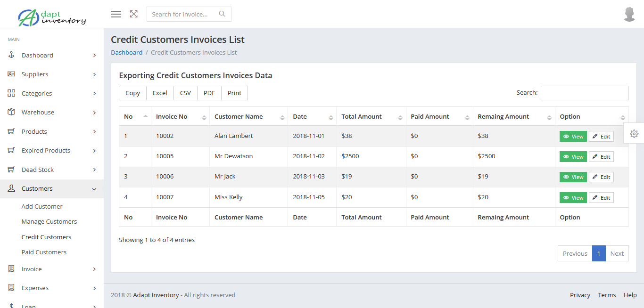Screen dimensions: 644x308
Task: Open the settings gear panel
Action: pos(634,134)
